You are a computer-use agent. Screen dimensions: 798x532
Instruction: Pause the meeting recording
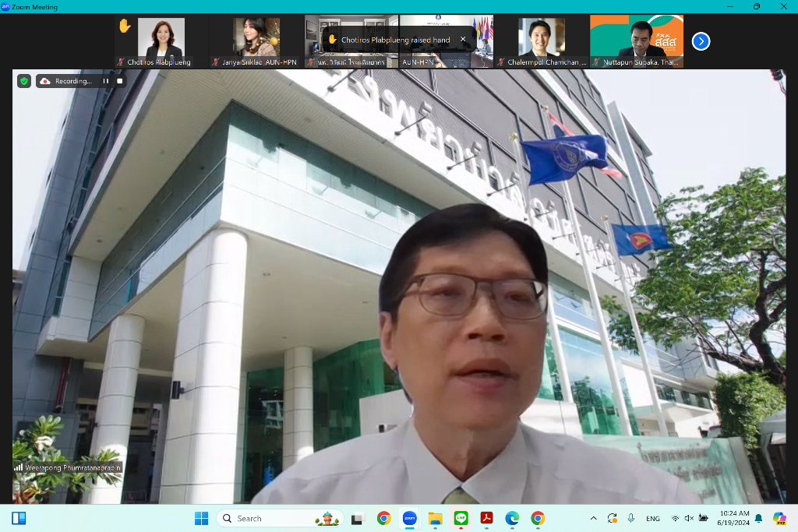click(x=106, y=81)
